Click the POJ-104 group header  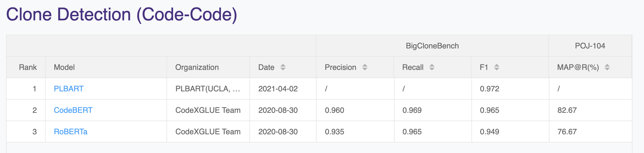click(x=590, y=46)
